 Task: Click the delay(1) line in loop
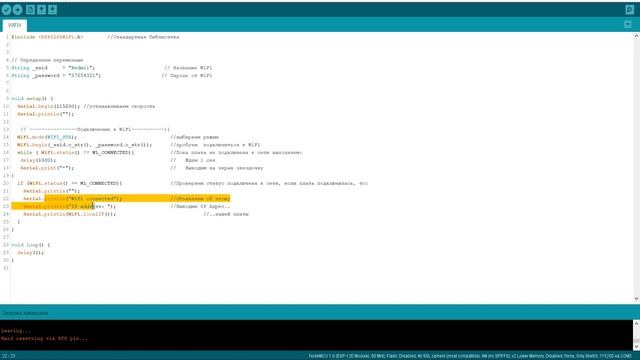pyautogui.click(x=31, y=253)
